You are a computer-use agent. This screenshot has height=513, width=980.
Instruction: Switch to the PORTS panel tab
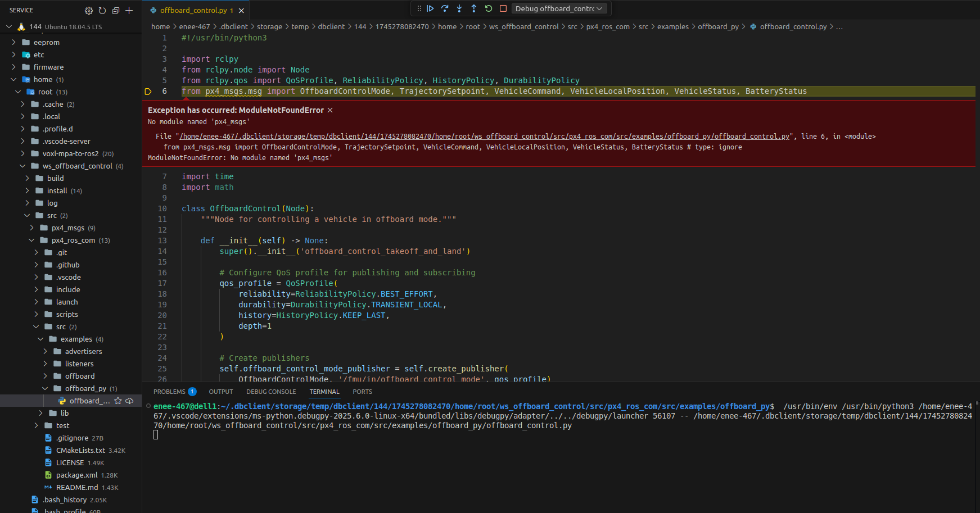tap(363, 392)
